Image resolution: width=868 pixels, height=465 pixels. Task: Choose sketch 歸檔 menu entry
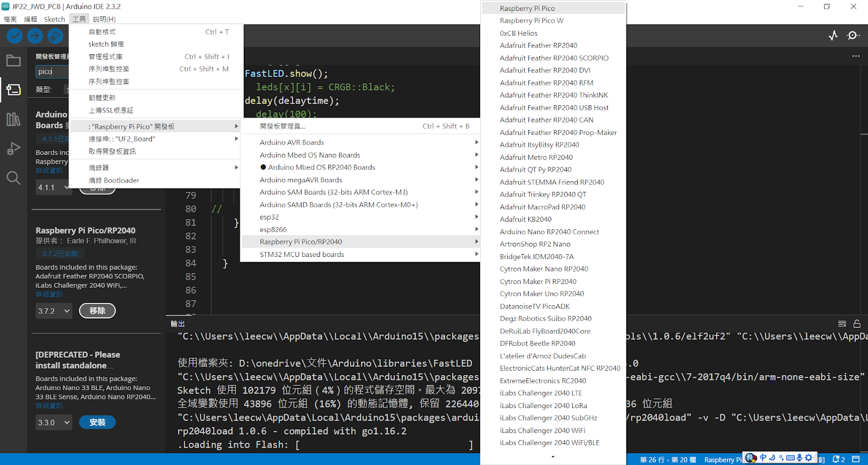pyautogui.click(x=155, y=44)
